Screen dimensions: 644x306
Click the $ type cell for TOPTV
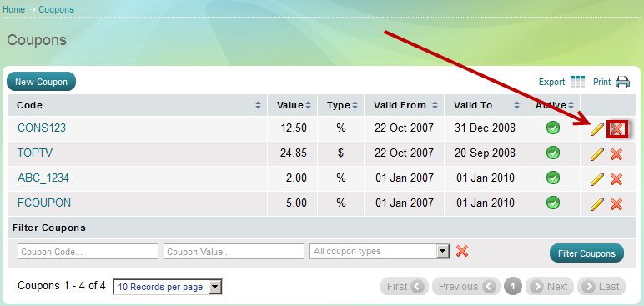(x=340, y=153)
